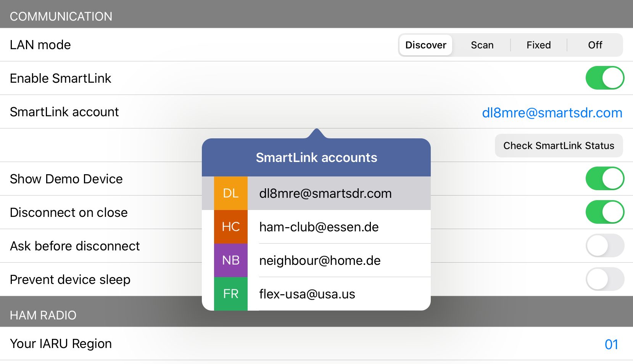
Task: Click the Ask before disconnect label
Action: [x=75, y=246]
